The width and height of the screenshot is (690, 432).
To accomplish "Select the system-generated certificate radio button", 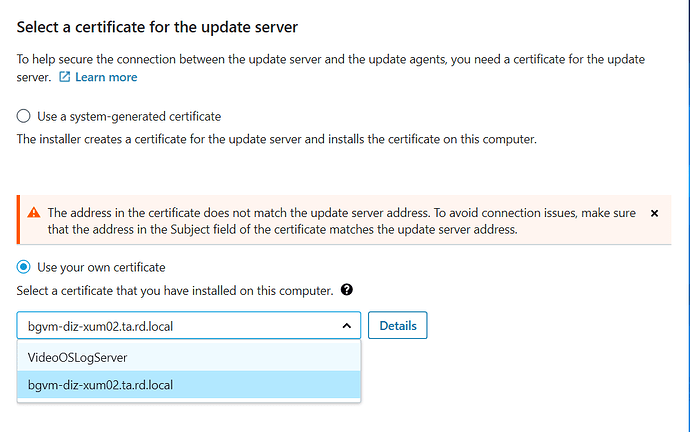I will 24,116.
